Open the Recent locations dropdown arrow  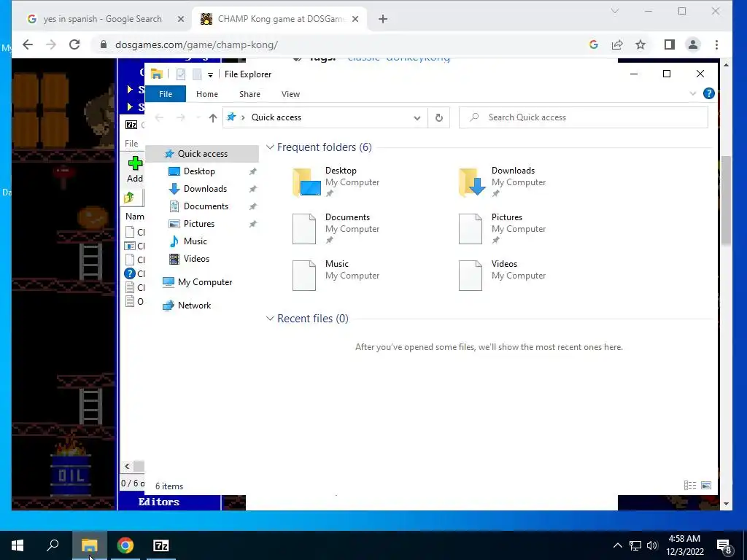[198, 117]
